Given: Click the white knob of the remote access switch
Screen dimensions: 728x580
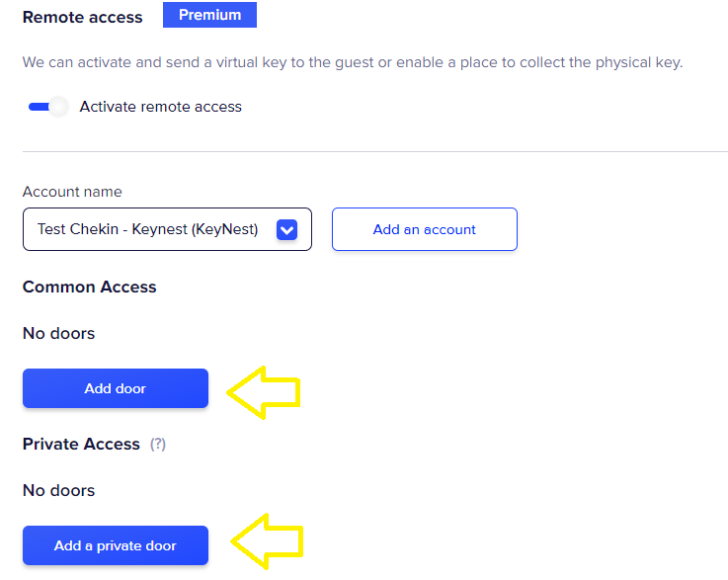Looking at the screenshot, I should point(59,107).
